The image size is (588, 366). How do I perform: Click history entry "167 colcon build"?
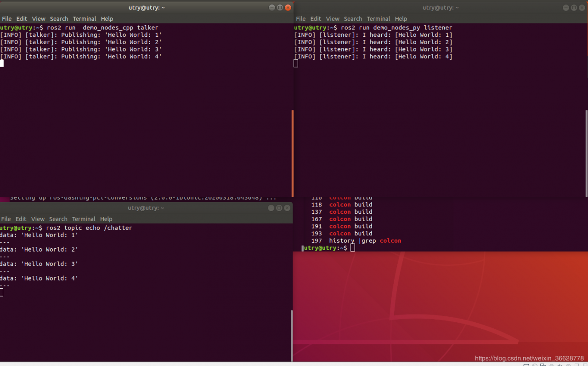click(x=342, y=219)
